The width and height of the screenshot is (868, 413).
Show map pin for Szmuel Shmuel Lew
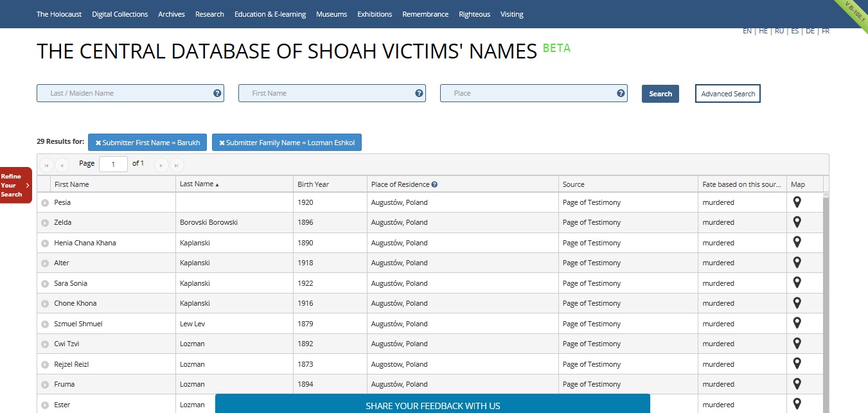pos(797,323)
